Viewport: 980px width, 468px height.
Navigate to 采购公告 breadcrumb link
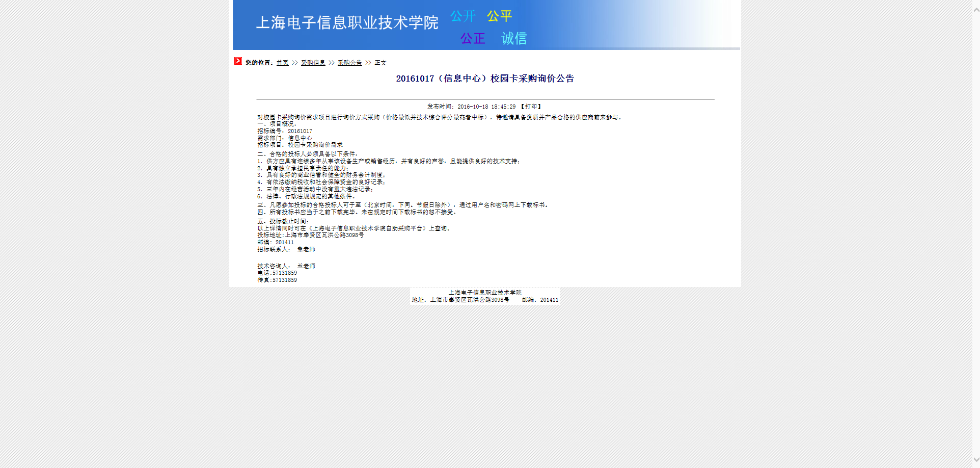[349, 63]
